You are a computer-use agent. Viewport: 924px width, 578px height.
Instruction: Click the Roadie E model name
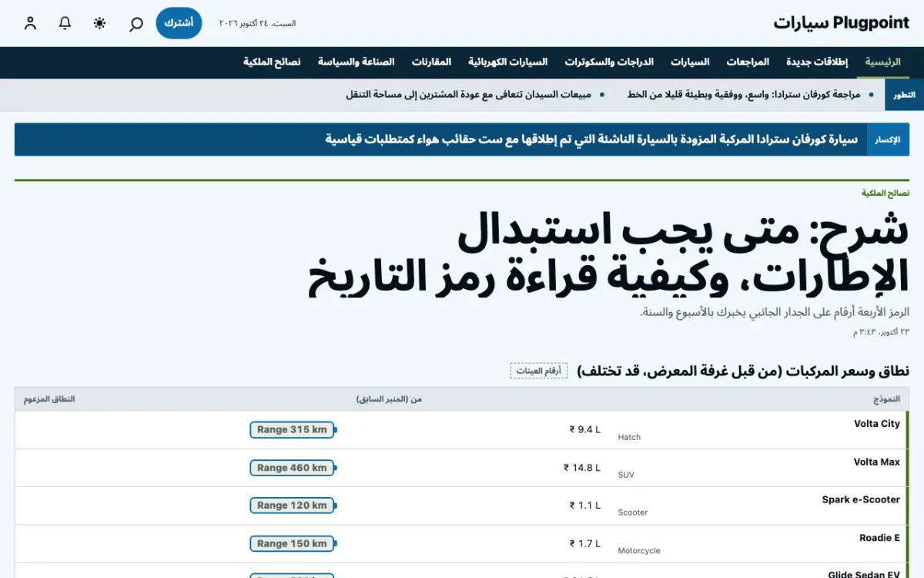point(879,538)
